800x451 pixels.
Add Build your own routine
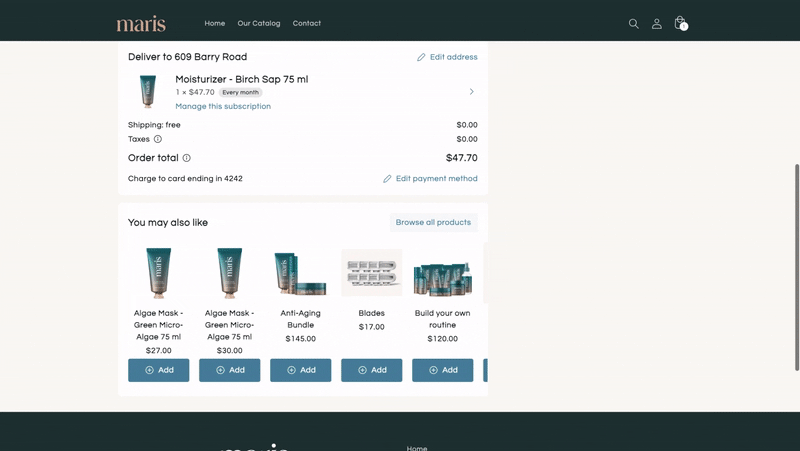(x=443, y=370)
